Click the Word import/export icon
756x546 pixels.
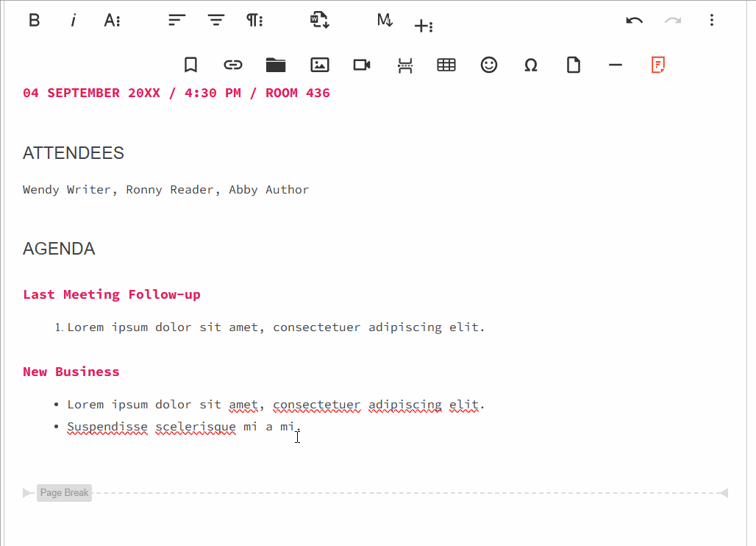(319, 21)
